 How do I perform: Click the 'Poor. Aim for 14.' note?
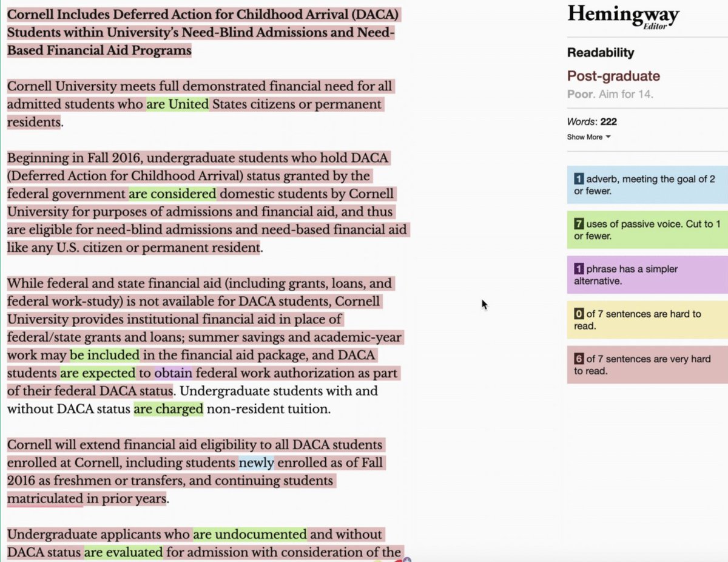[610, 95]
